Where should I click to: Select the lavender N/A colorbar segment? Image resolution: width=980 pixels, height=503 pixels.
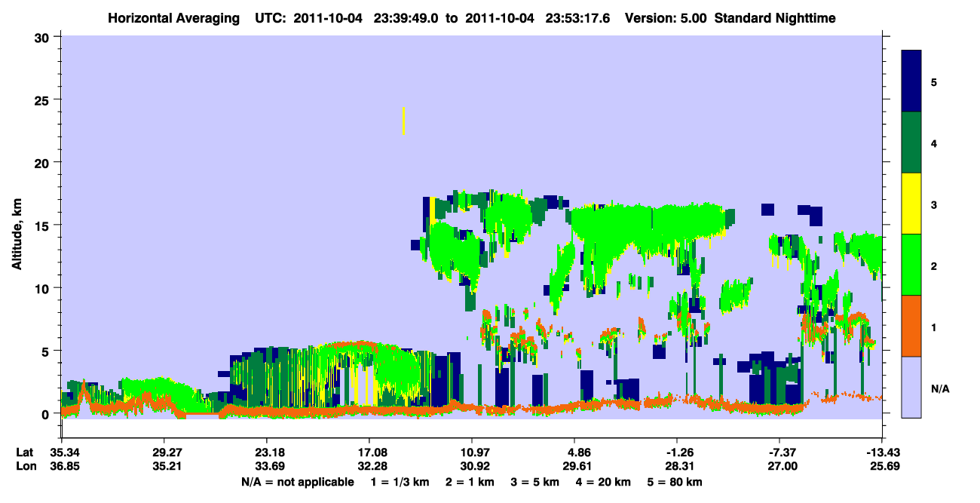(x=911, y=387)
